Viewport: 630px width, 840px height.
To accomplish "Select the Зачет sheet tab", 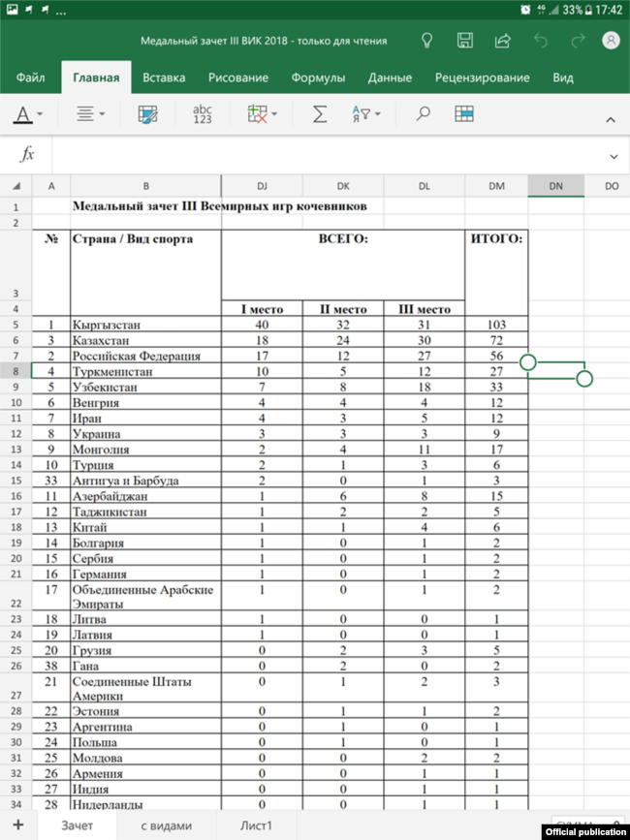I will point(78,825).
